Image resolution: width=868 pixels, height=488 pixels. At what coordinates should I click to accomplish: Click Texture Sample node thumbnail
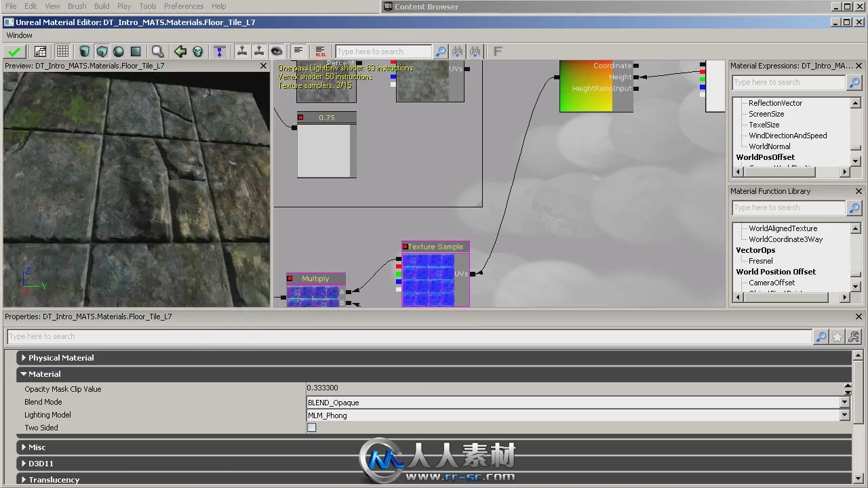coord(428,280)
